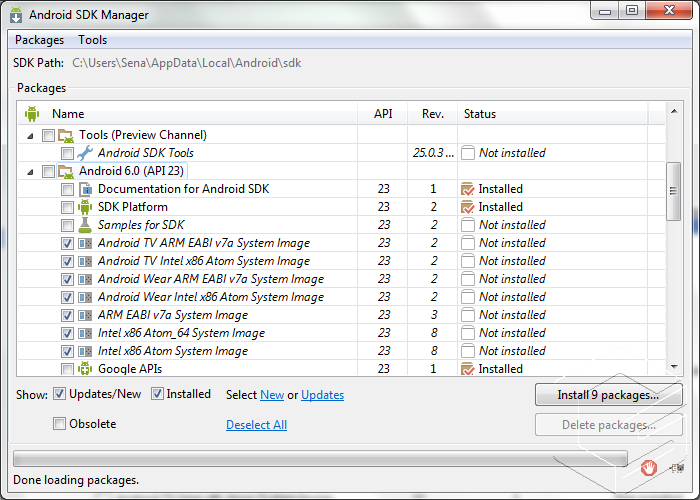Click the 25.0.3 revision cell

coord(433,153)
